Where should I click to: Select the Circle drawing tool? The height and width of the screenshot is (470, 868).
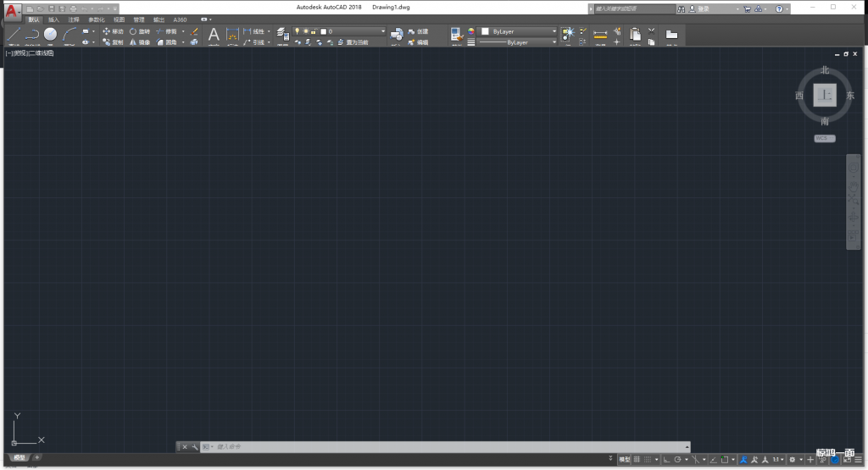coord(50,34)
